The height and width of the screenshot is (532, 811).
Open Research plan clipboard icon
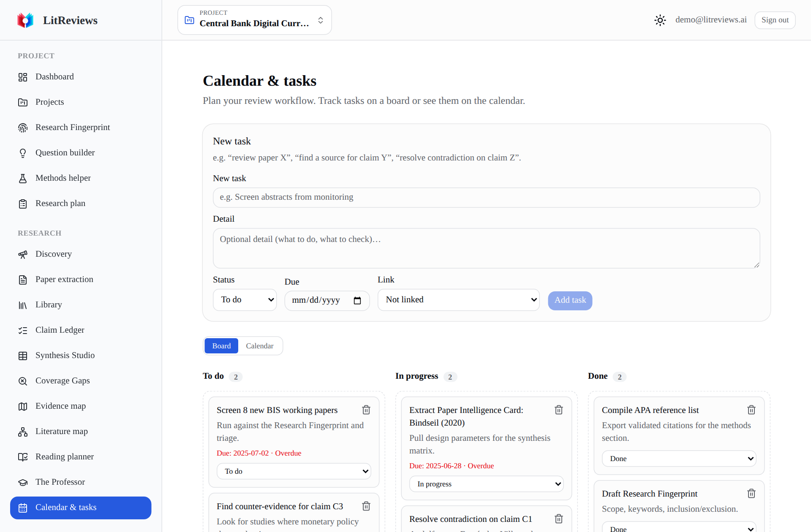tap(23, 204)
